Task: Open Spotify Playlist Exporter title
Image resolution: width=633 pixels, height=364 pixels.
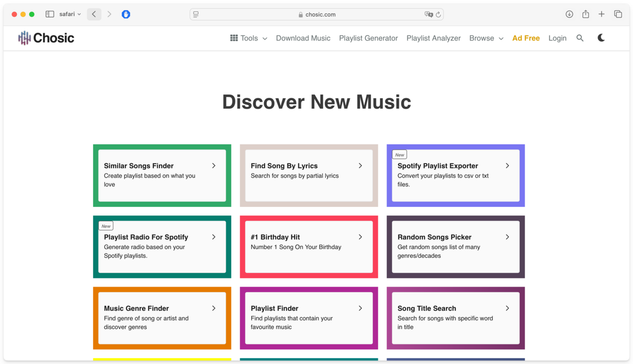Action: (438, 166)
